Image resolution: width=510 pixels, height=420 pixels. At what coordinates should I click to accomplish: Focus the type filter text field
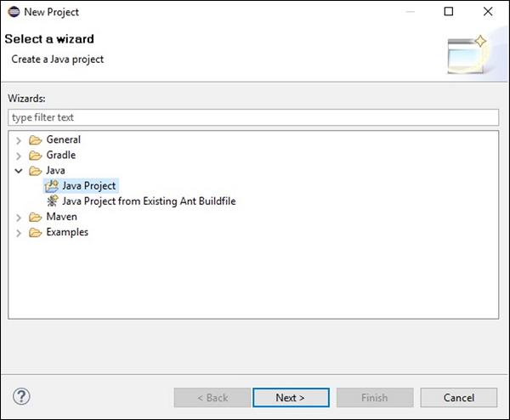coord(253,117)
